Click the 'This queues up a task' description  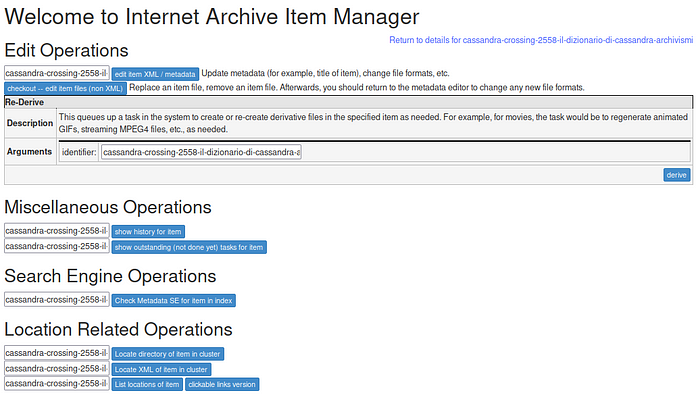pyautogui.click(x=373, y=123)
